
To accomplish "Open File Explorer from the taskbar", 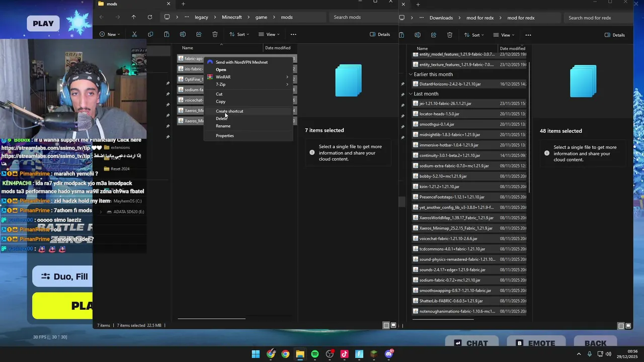I will click(x=300, y=354).
